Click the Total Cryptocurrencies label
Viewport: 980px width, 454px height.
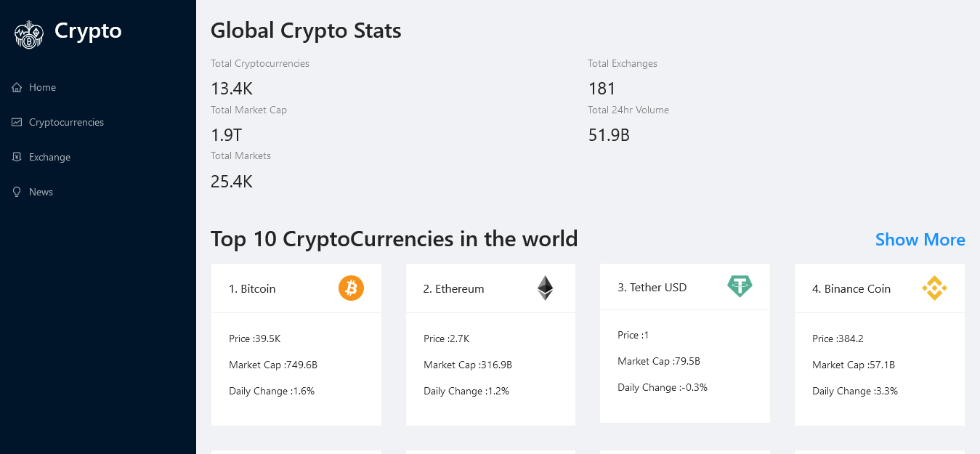click(x=260, y=64)
